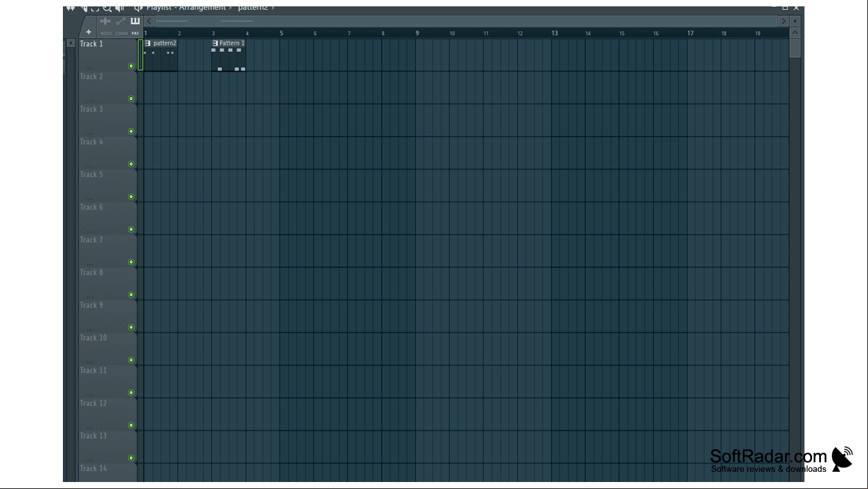Click the select tool icon in playlist toolbar

(x=95, y=8)
